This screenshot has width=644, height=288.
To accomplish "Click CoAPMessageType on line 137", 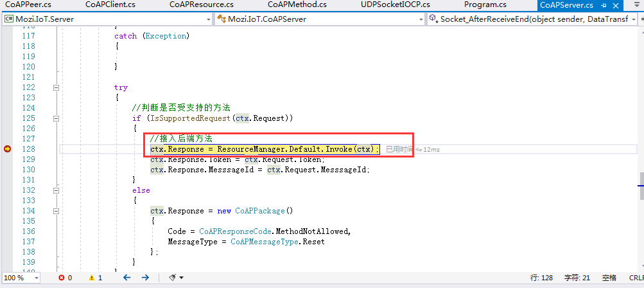I will [x=264, y=242].
